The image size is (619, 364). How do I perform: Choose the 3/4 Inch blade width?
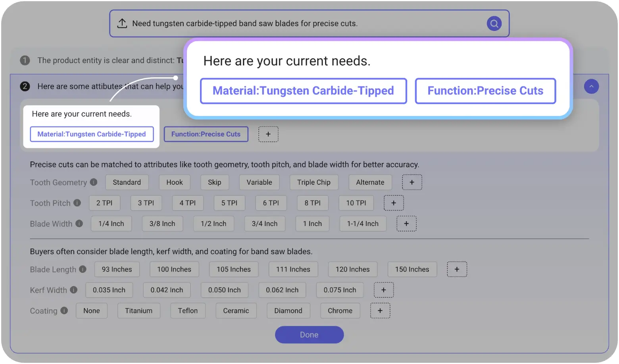pos(264,224)
